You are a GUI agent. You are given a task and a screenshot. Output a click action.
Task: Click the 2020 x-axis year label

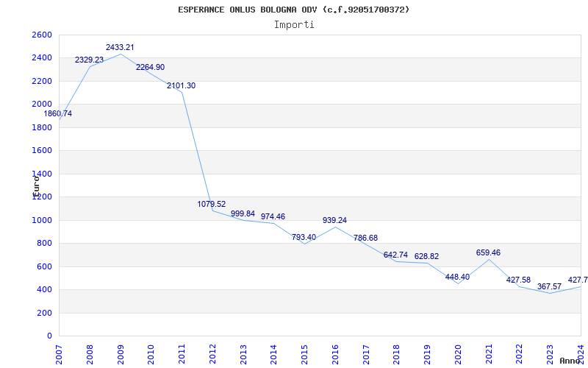458,354
